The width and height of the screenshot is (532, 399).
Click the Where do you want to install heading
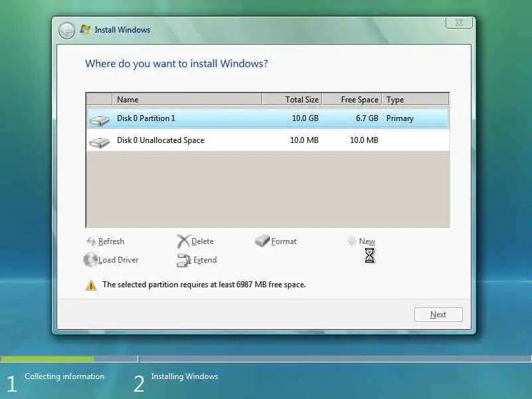(176, 63)
